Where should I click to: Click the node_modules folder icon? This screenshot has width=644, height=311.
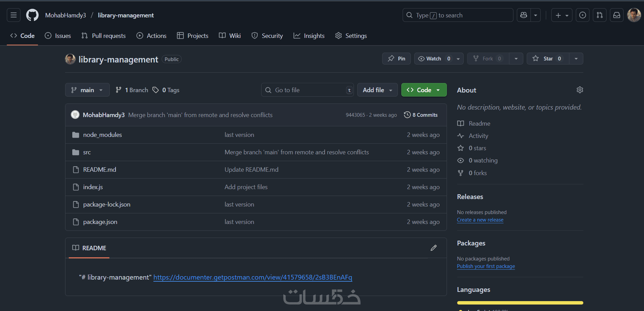(76, 135)
